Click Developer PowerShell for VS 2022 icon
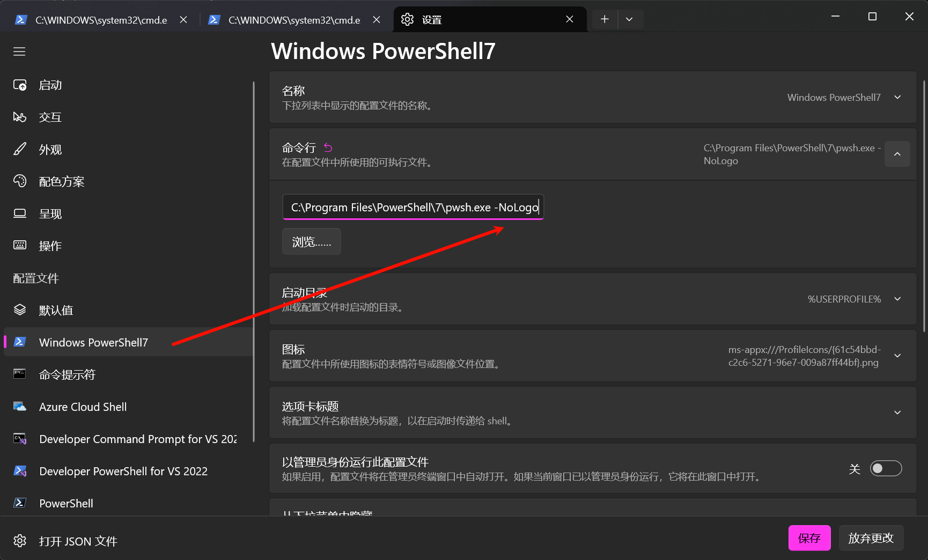Screen dimensions: 928x560 click(20, 471)
